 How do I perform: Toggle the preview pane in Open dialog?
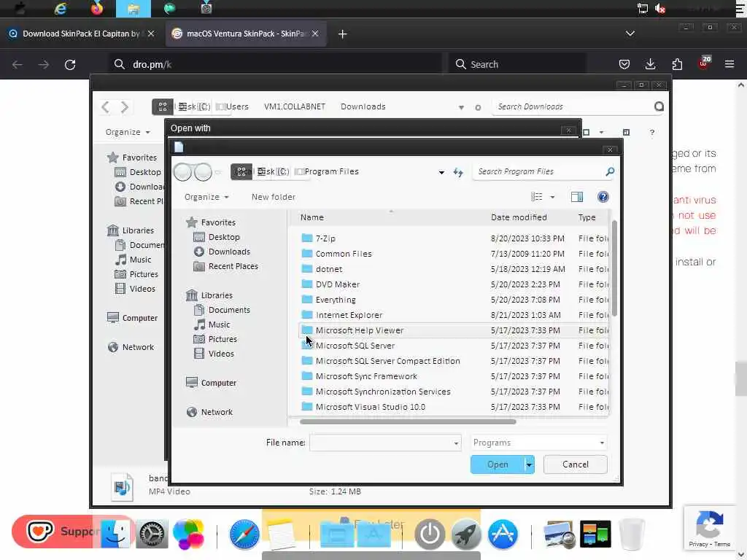point(577,197)
